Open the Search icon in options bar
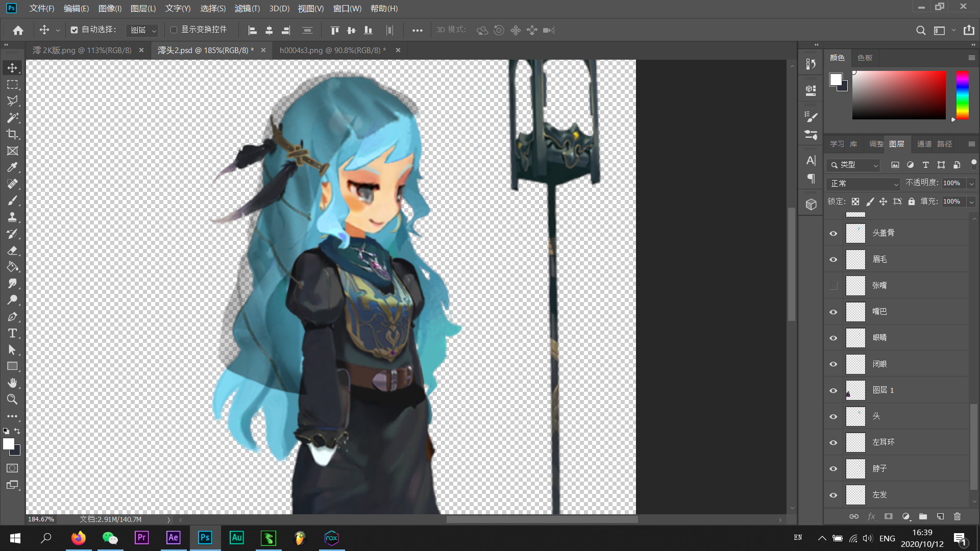Screen dimensions: 980x551 click(921, 30)
